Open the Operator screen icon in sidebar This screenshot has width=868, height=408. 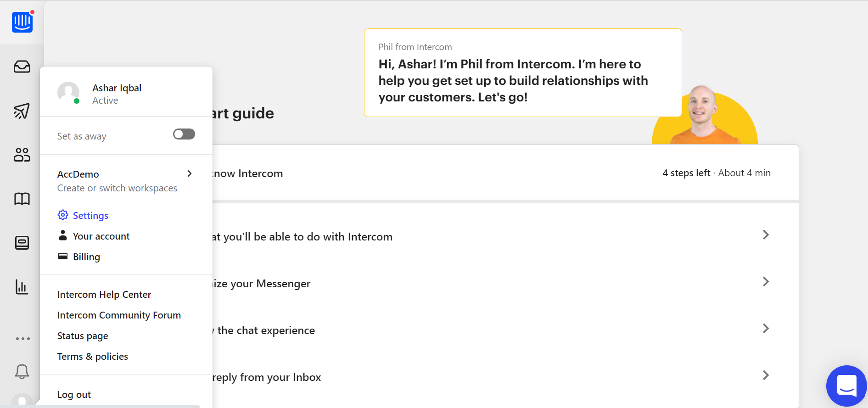click(22, 243)
